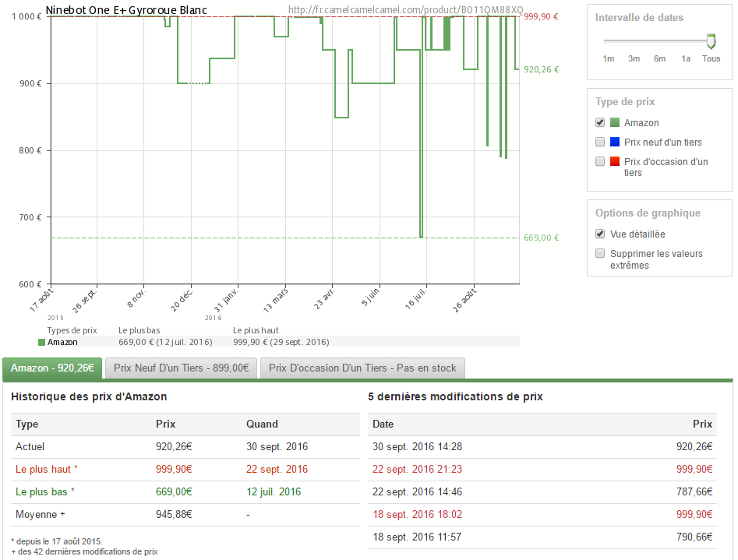Screen dimensions: 738x560
Task: Click the Le plus bas row label
Action: (44, 491)
